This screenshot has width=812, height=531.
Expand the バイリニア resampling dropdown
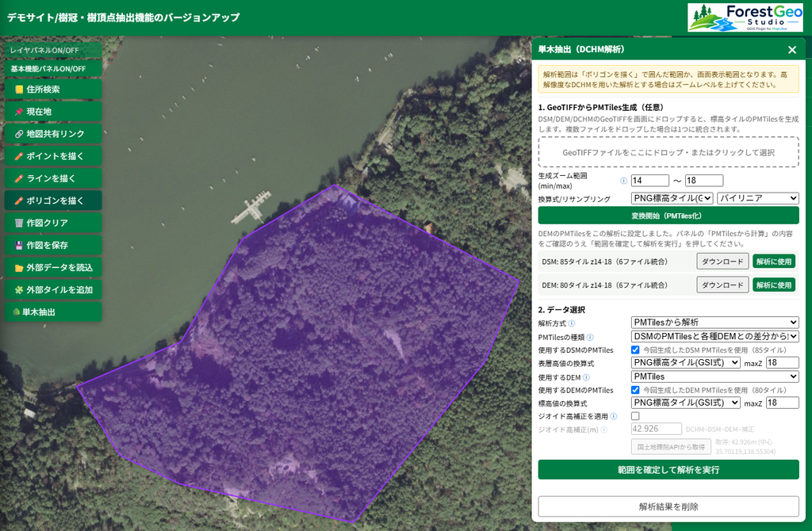click(757, 198)
